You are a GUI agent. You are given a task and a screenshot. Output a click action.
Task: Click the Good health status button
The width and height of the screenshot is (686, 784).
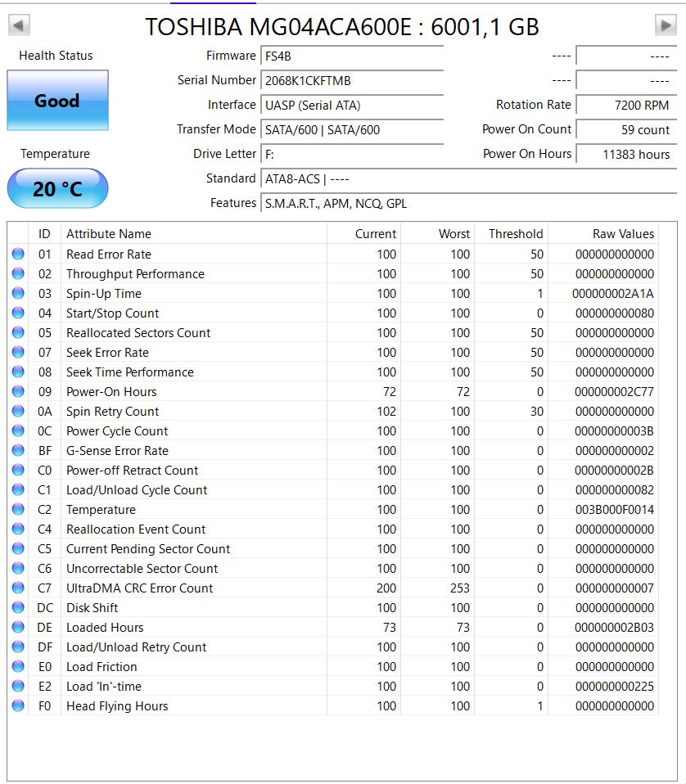tap(57, 101)
